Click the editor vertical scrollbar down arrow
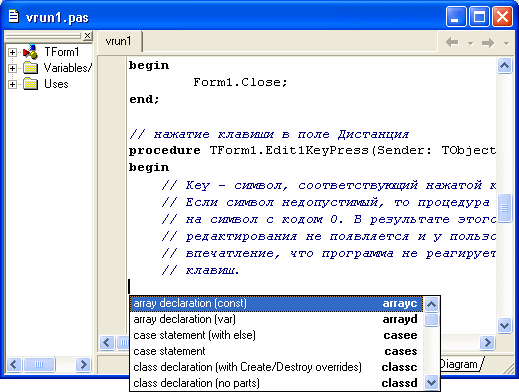 point(504,325)
